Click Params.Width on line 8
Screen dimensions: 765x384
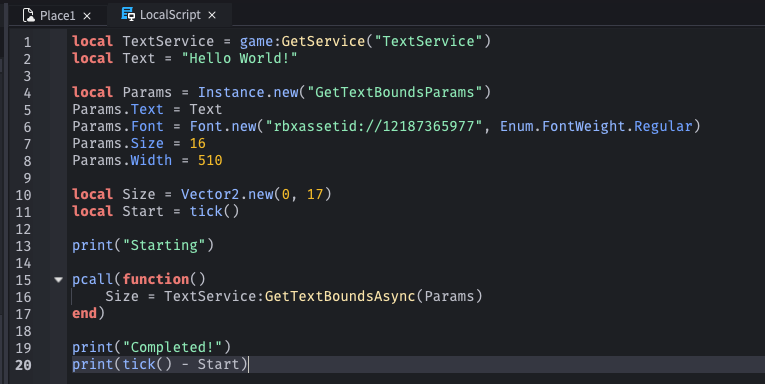click(122, 161)
